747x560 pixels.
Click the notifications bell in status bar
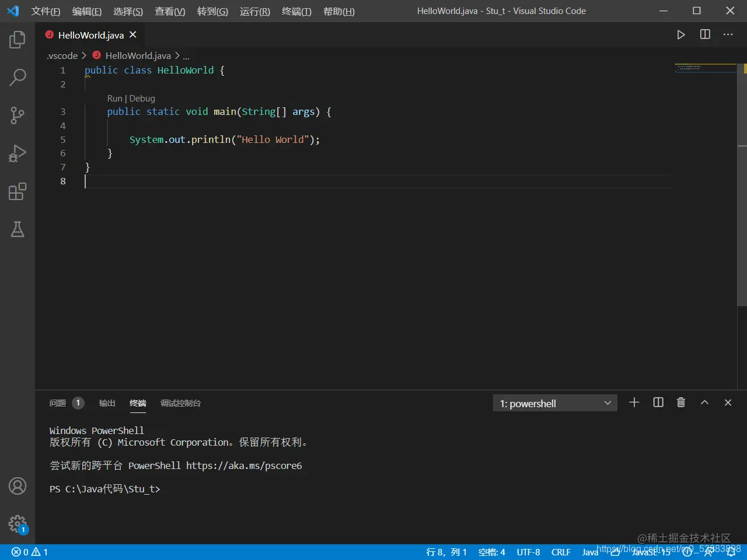(731, 552)
